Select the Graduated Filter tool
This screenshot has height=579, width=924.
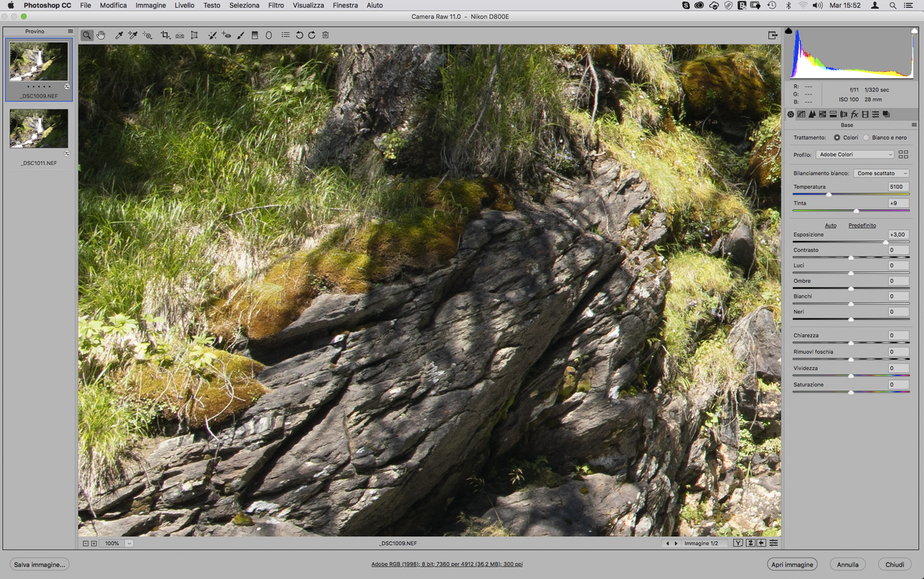click(x=254, y=35)
